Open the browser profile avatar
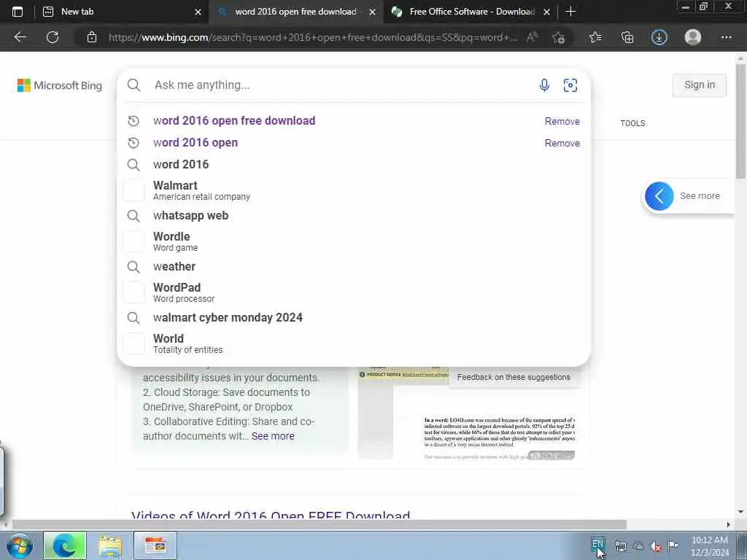Image resolution: width=747 pixels, height=560 pixels. coord(693,37)
